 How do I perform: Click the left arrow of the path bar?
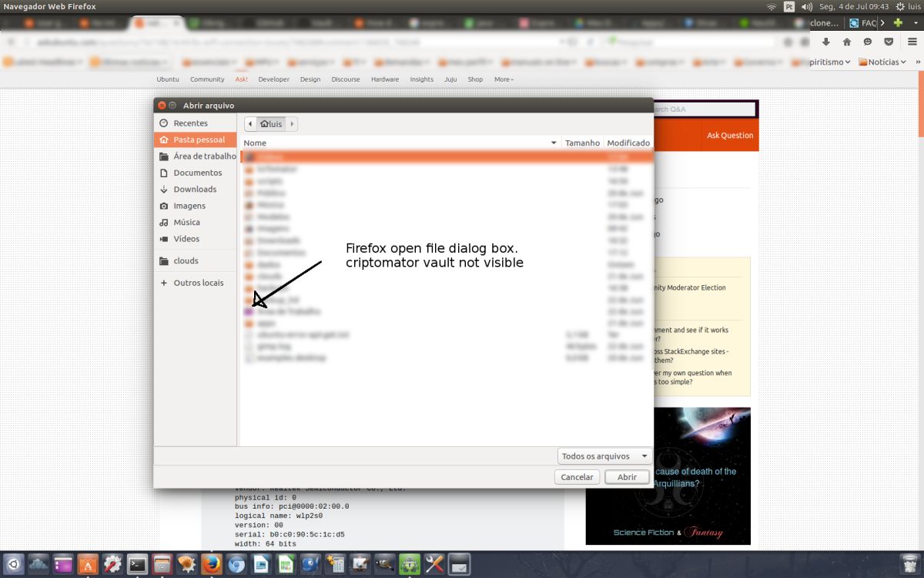(x=250, y=123)
